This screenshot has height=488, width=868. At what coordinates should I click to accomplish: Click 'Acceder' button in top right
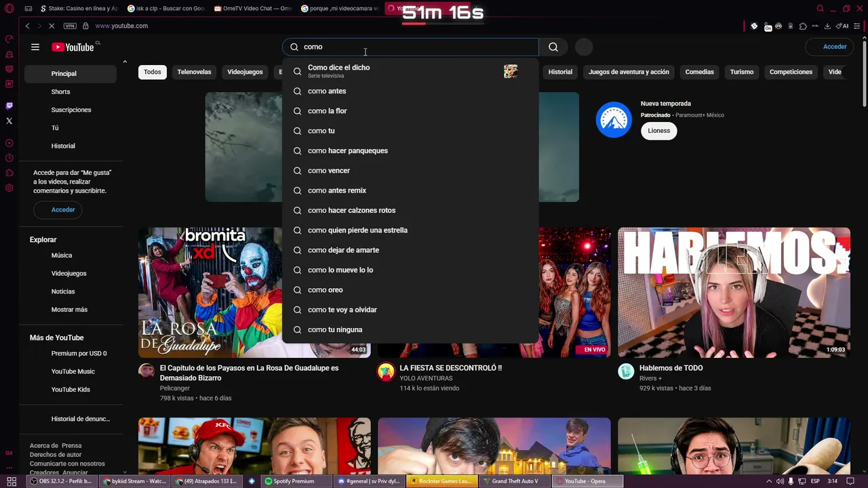829,47
